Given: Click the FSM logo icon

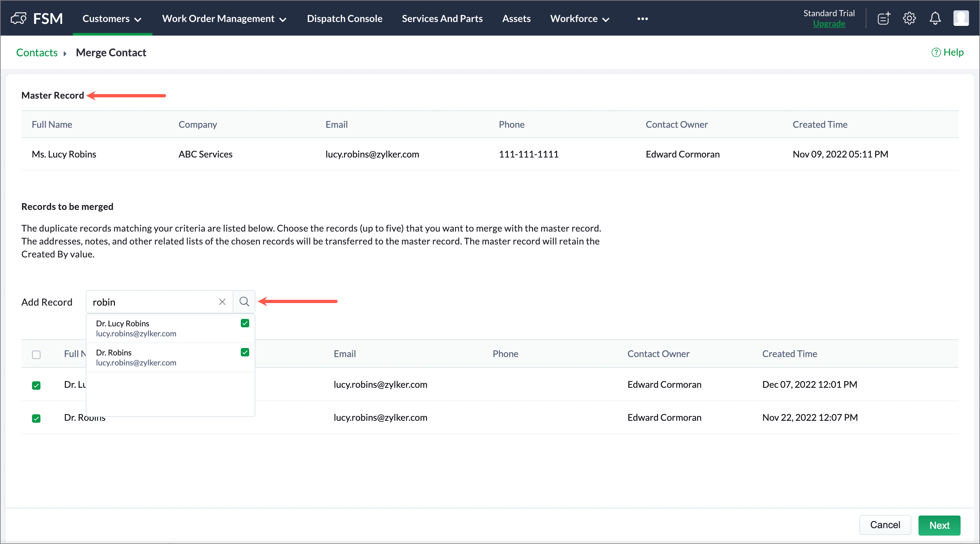Looking at the screenshot, I should point(19,18).
